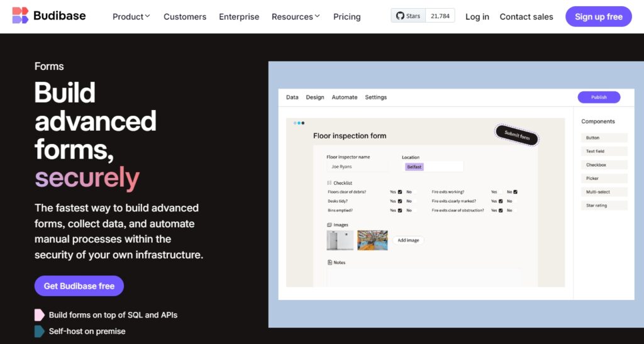644x344 pixels.
Task: Select the Text field component
Action: [604, 152]
